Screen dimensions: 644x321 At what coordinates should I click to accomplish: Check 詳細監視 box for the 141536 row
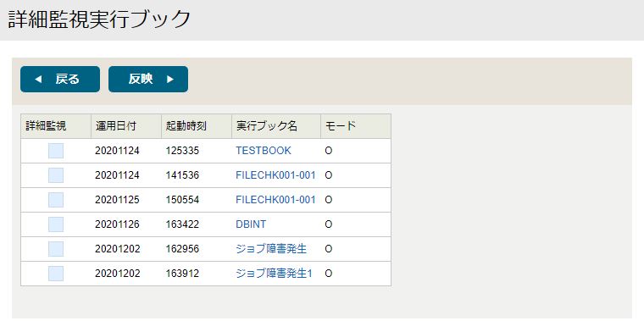click(x=56, y=175)
